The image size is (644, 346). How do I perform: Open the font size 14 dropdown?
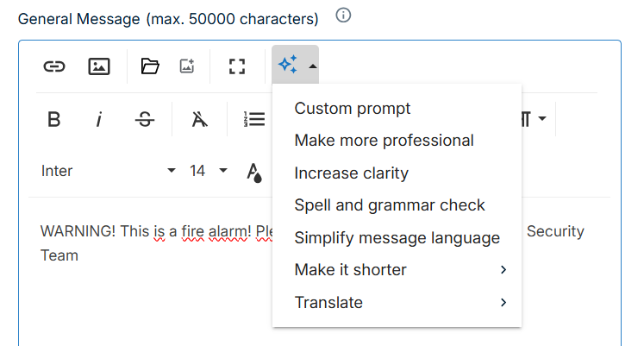click(x=208, y=171)
